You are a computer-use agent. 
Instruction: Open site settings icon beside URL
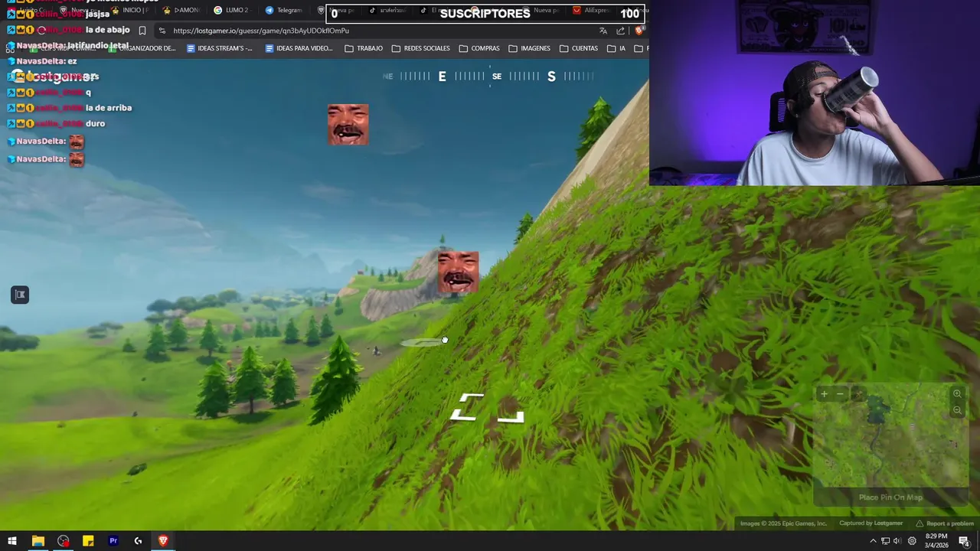(x=162, y=31)
